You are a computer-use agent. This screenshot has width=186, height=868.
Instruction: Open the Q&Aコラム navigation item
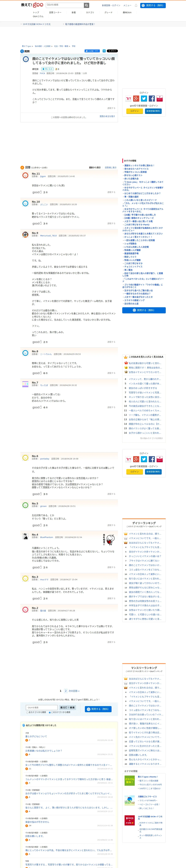click(38, 16)
